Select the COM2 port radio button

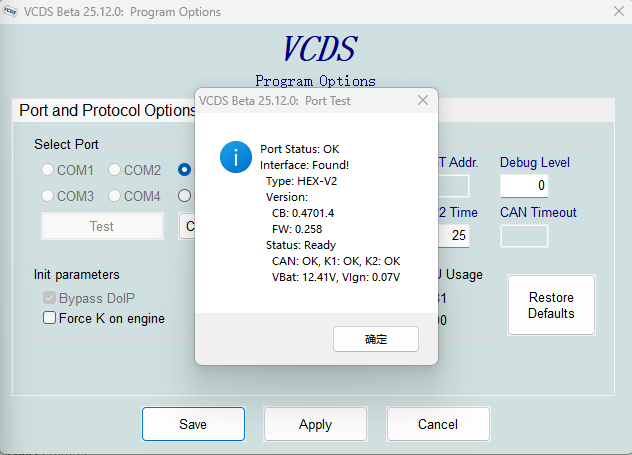(115, 170)
